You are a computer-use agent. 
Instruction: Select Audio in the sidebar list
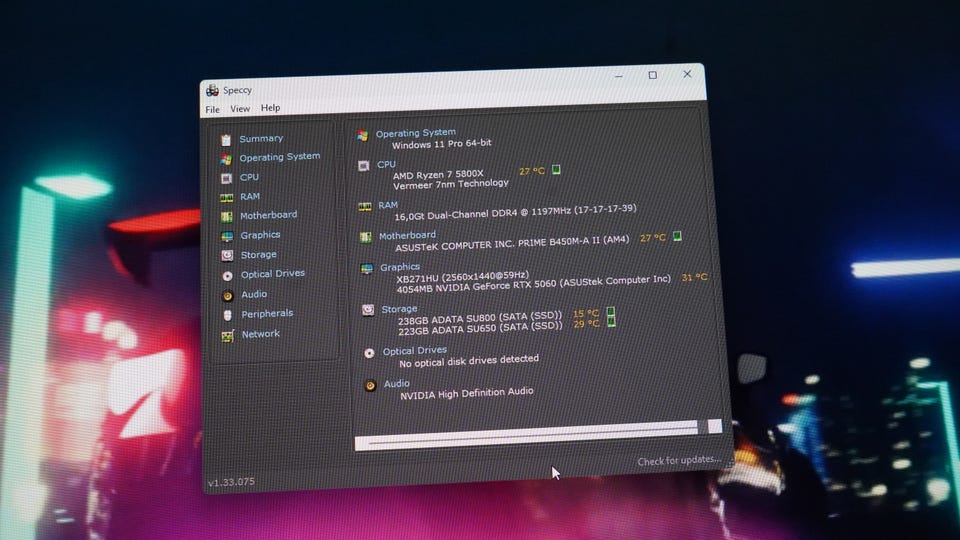tap(254, 294)
